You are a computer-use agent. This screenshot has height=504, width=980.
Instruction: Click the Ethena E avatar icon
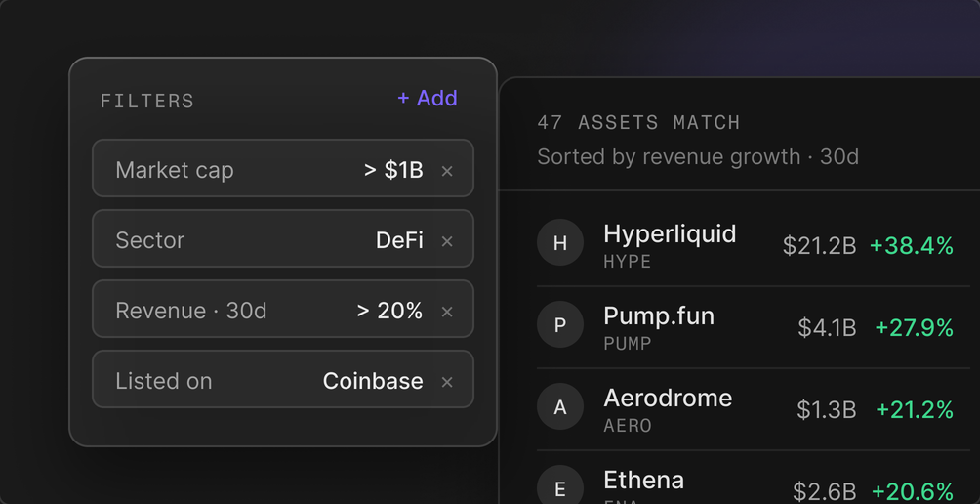pyautogui.click(x=560, y=485)
